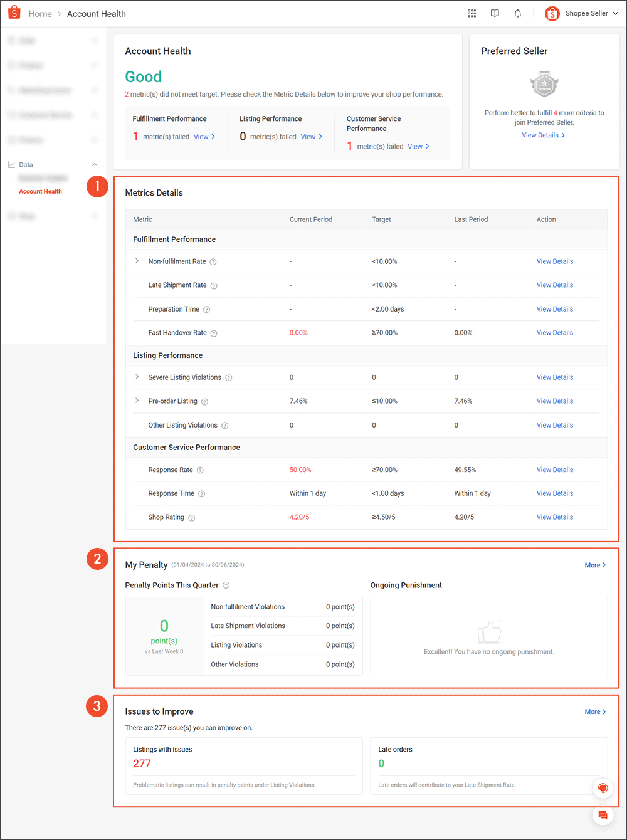Open the Shopee Seller account dropdown
The image size is (627, 840).
(x=583, y=13)
